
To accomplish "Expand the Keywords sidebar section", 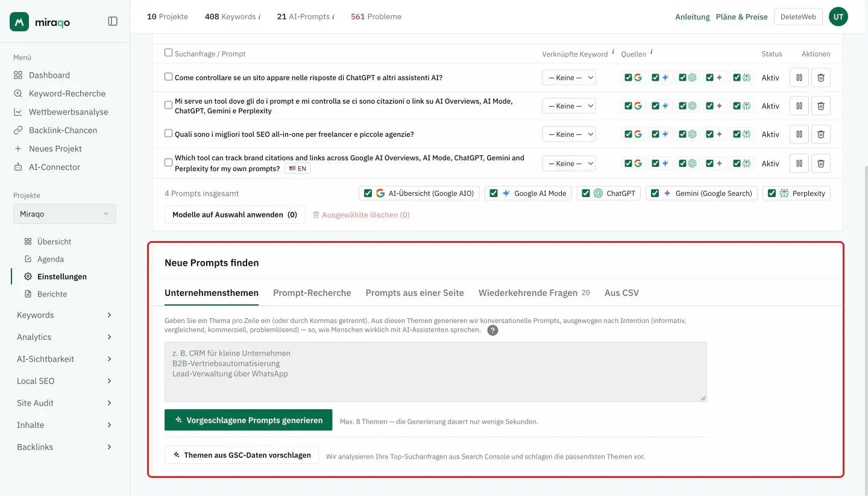I will 64,315.
